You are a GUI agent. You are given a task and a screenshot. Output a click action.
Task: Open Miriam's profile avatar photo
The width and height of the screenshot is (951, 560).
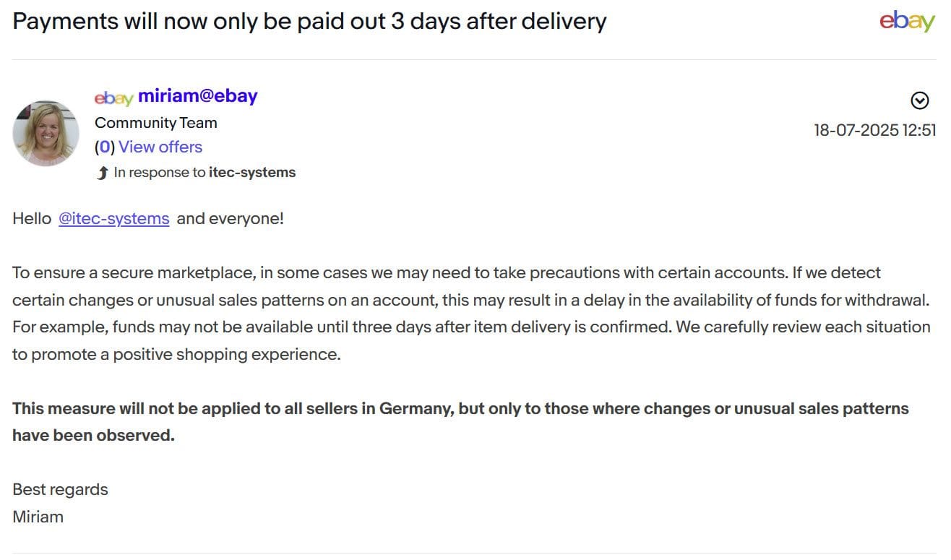tap(46, 133)
